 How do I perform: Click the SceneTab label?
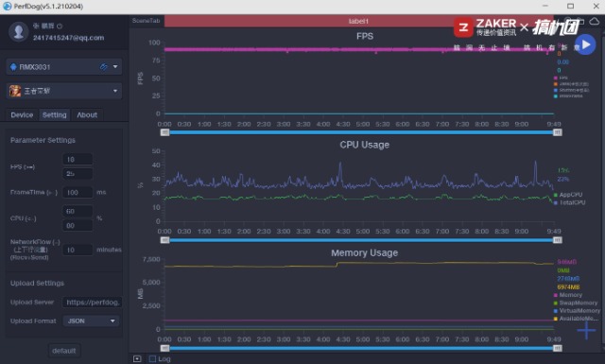(146, 21)
